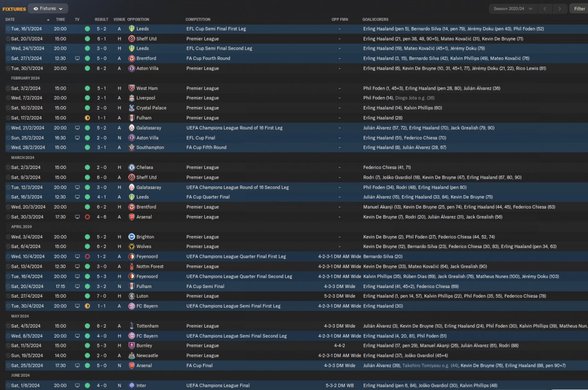Sort by the RESULT column header
Image resolution: width=588 pixels, height=390 pixels.
click(102, 19)
